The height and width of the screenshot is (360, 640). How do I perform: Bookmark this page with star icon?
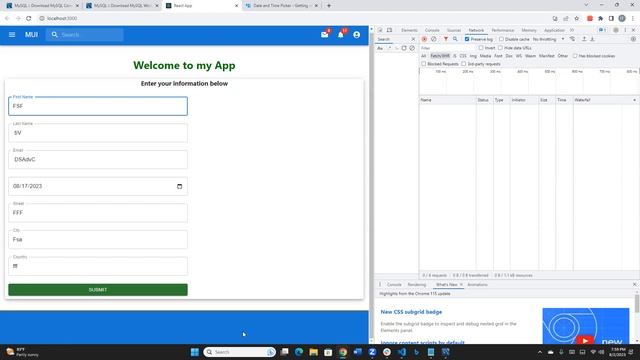coord(576,18)
